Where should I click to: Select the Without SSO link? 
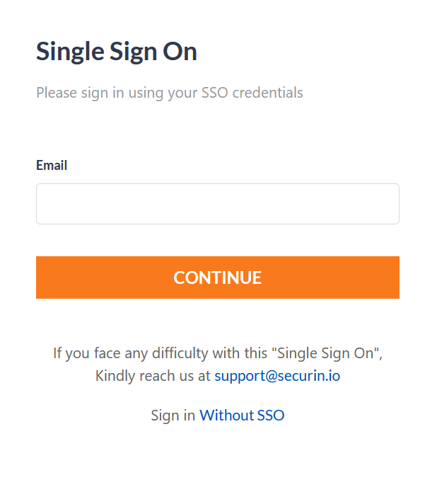click(242, 415)
